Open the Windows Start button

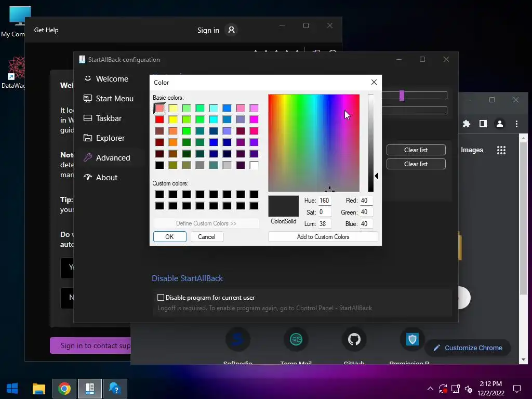tap(12, 389)
